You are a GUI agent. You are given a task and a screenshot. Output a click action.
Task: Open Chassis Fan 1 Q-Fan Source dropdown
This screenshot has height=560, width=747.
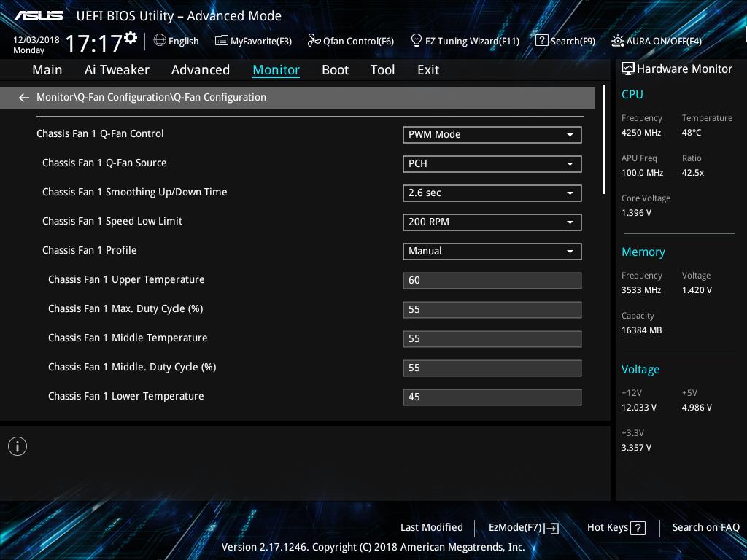click(x=492, y=164)
